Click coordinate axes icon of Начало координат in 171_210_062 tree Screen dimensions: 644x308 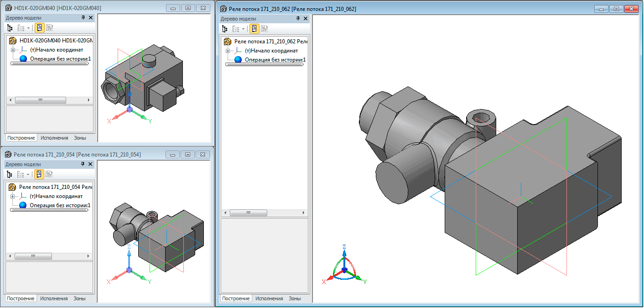point(239,51)
